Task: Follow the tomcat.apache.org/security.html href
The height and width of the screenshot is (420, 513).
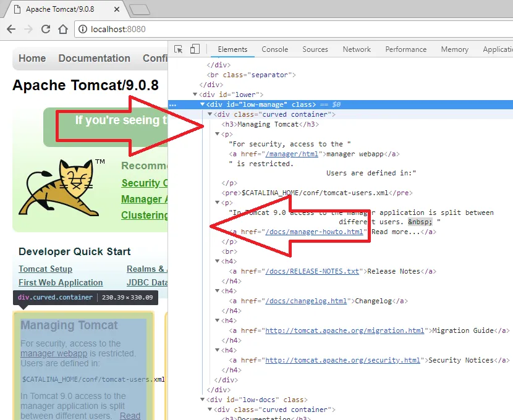Action: (x=342, y=360)
